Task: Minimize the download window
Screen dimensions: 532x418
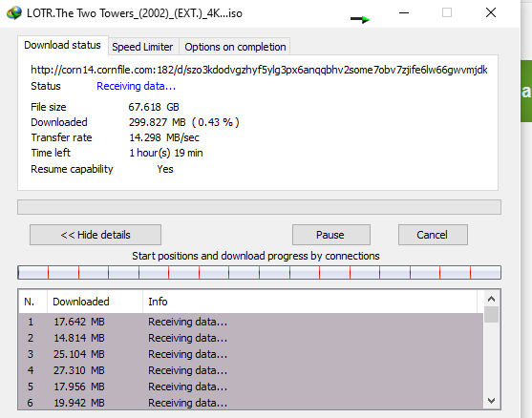Action: [404, 12]
